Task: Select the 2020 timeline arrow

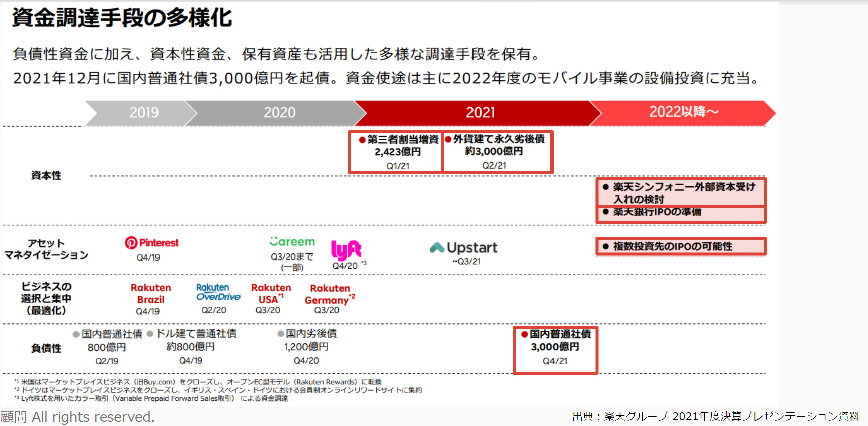Action: tap(277, 113)
